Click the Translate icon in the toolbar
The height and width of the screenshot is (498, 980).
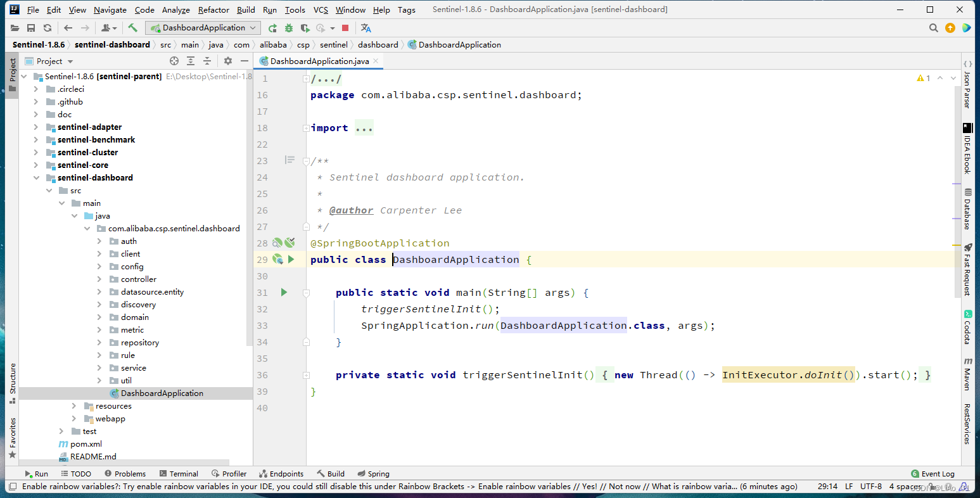pyautogui.click(x=366, y=28)
